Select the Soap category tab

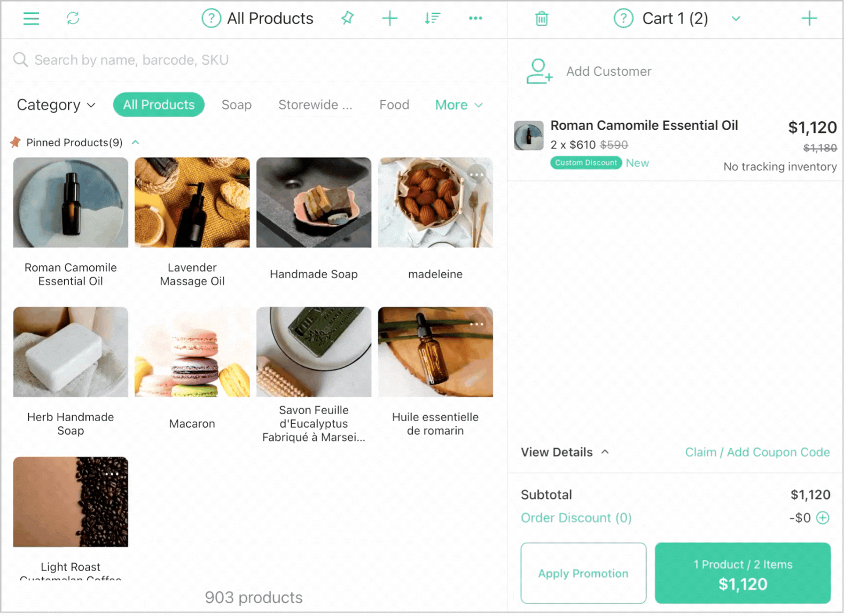tap(237, 105)
